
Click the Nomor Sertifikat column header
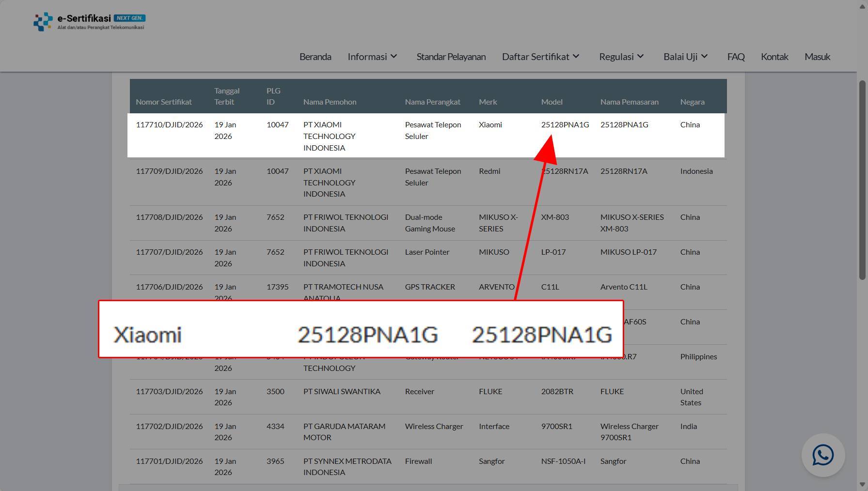coord(164,102)
